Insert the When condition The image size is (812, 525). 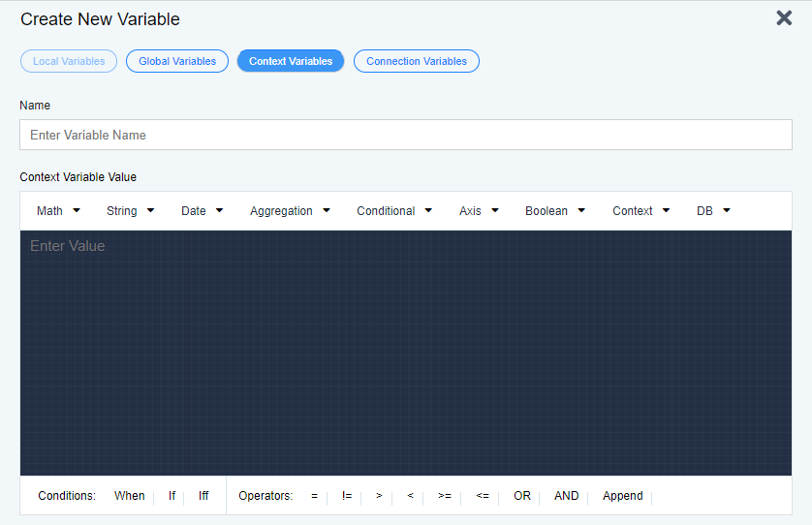click(x=129, y=496)
